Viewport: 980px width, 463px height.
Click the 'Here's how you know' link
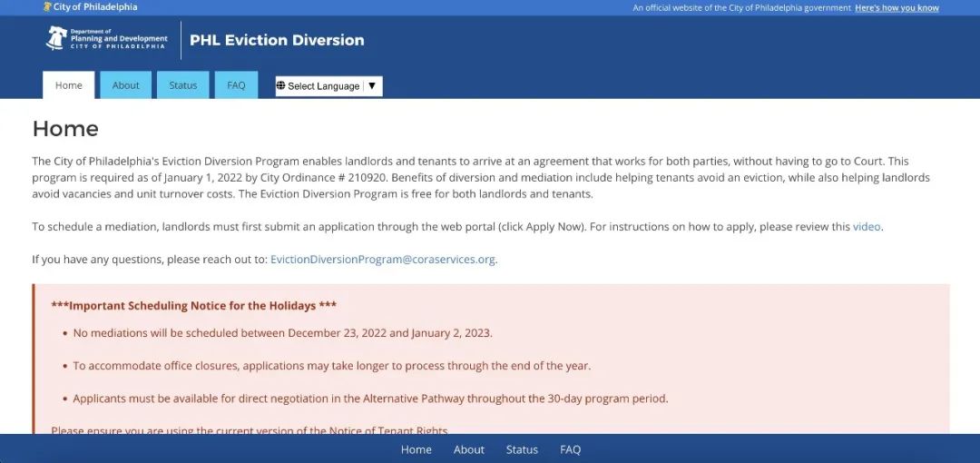[897, 7]
